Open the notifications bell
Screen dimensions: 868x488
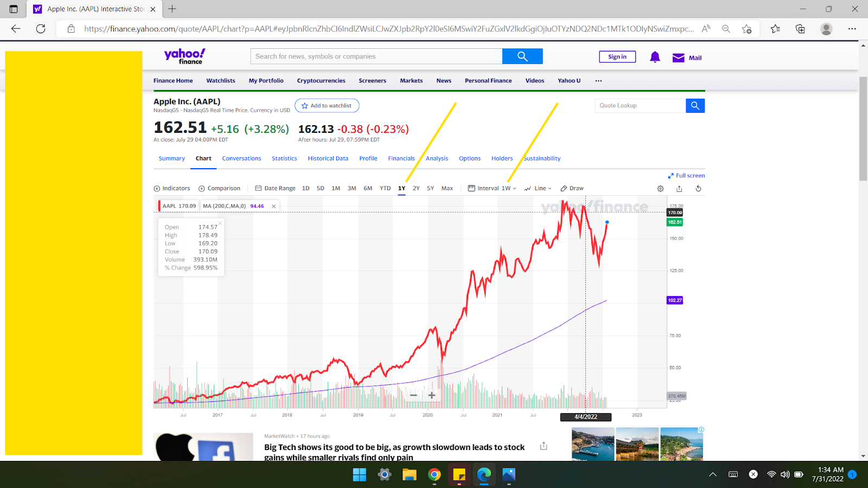(x=655, y=57)
